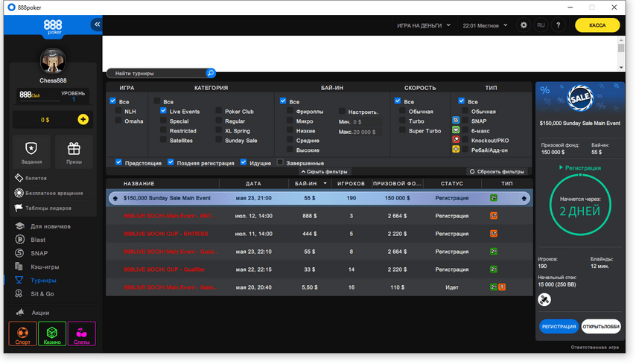Uncheck the Live Events category
This screenshot has width=636, height=364.
click(x=163, y=111)
